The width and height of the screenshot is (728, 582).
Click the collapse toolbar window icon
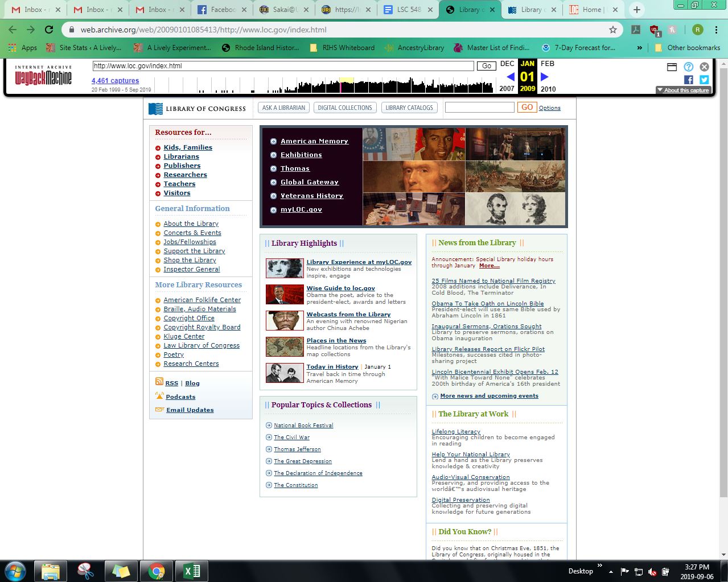pyautogui.click(x=672, y=67)
